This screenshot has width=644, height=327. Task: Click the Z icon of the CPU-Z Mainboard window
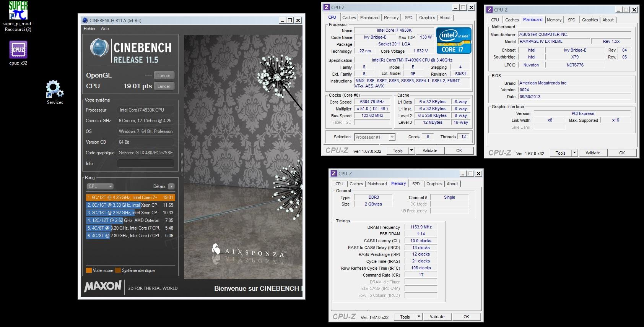coord(490,10)
